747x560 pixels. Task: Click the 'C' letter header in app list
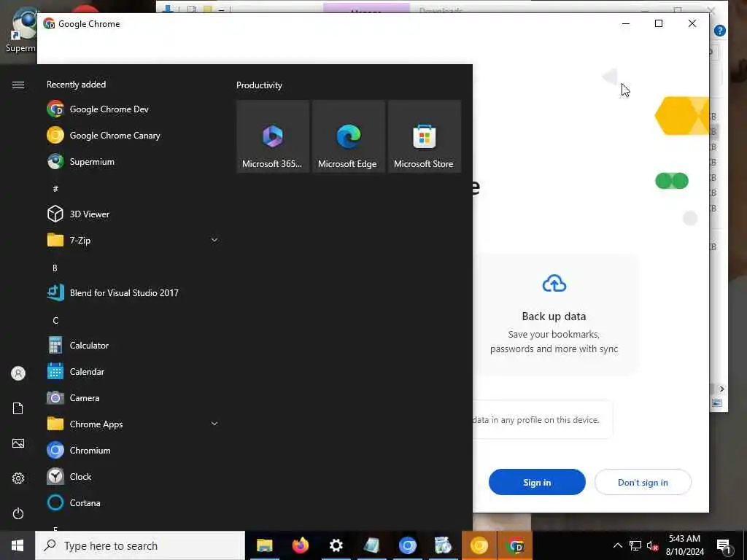pyautogui.click(x=55, y=321)
